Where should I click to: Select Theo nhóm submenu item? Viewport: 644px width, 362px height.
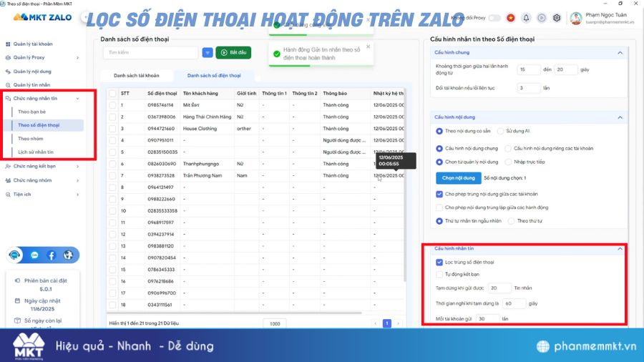(x=30, y=139)
